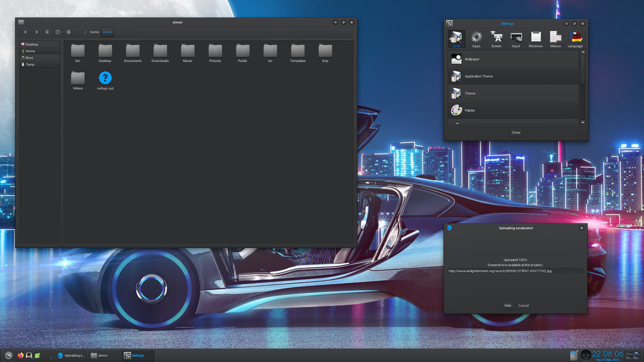Select the Language settings category
The width and height of the screenshot is (644, 362).
click(x=575, y=39)
